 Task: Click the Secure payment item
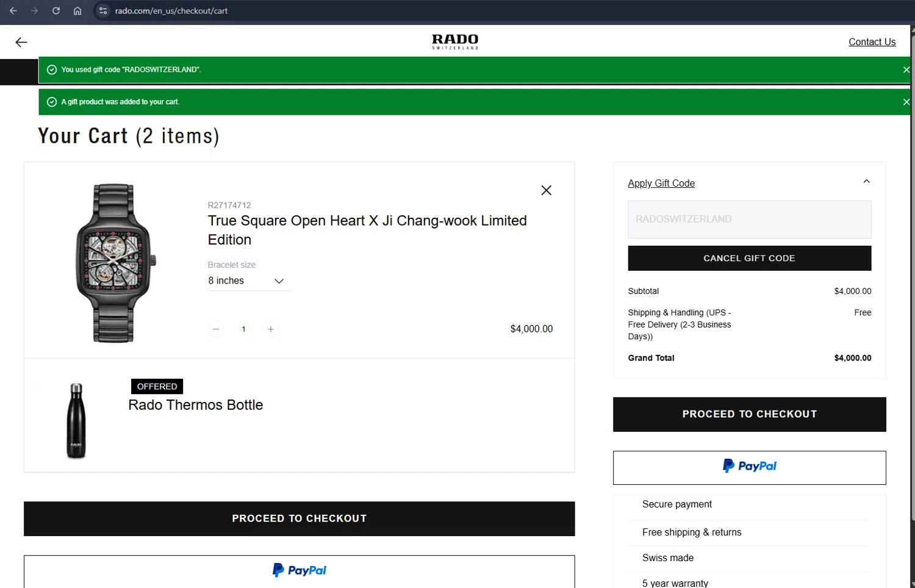[677, 504]
